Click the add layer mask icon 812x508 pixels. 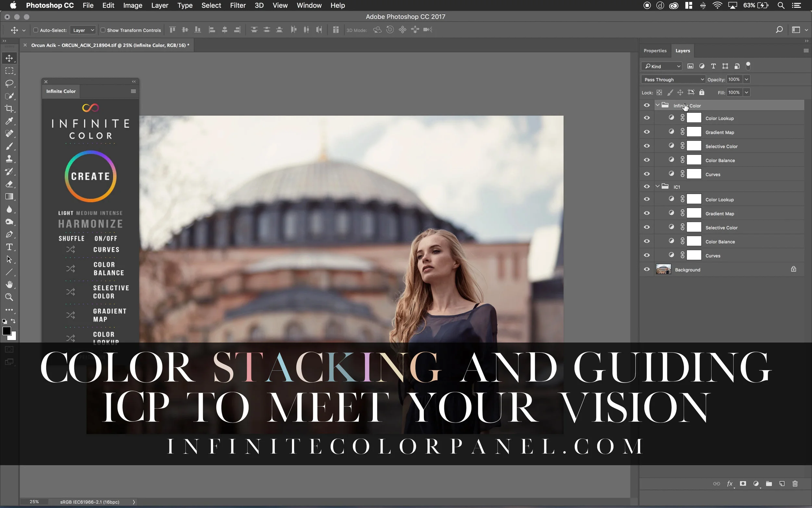click(743, 484)
